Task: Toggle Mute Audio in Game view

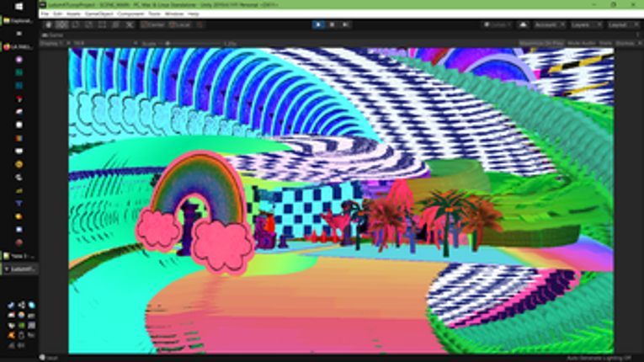Action: click(581, 43)
